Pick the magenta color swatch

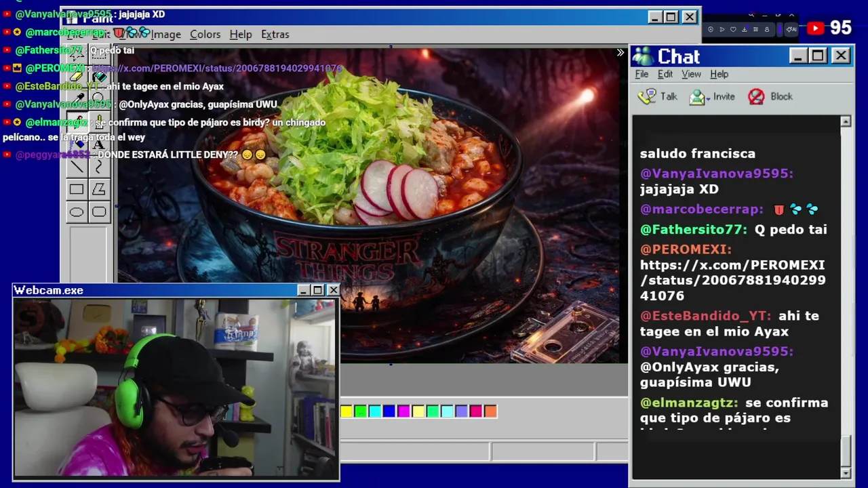(403, 411)
